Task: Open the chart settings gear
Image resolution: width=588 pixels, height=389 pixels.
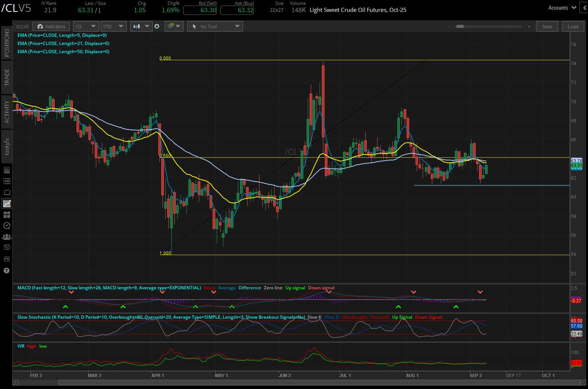Action: pyautogui.click(x=157, y=26)
